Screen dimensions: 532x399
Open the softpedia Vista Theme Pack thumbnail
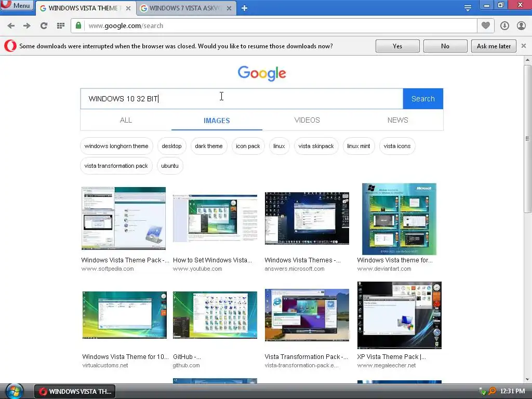click(x=124, y=218)
